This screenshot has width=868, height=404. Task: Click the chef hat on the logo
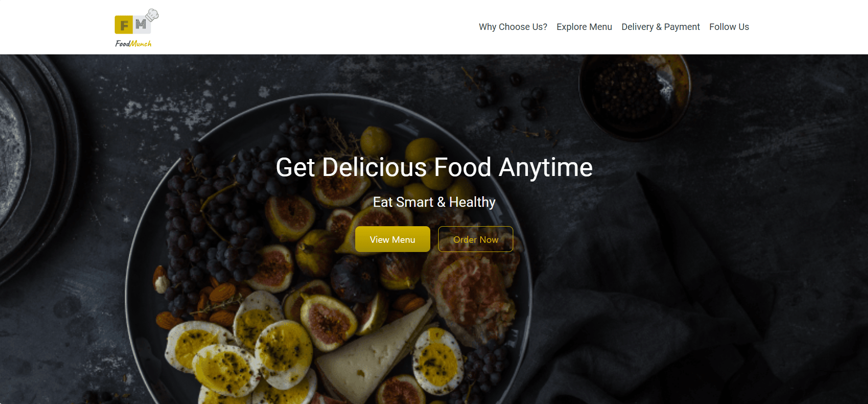tap(152, 15)
